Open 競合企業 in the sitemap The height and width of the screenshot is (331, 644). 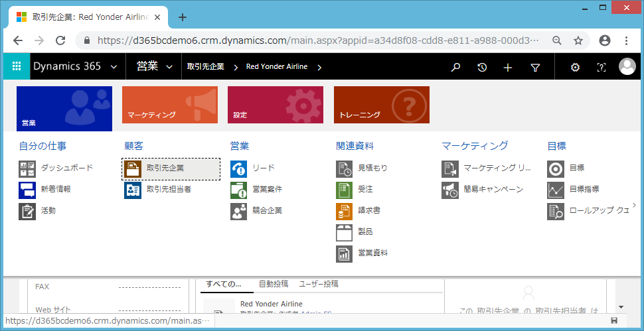coord(257,211)
